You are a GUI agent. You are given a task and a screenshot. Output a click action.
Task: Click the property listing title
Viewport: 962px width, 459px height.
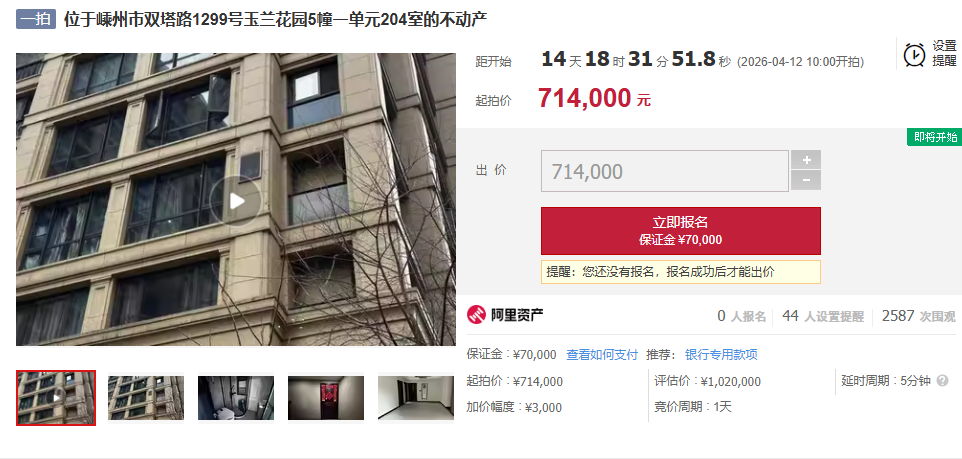click(x=275, y=19)
